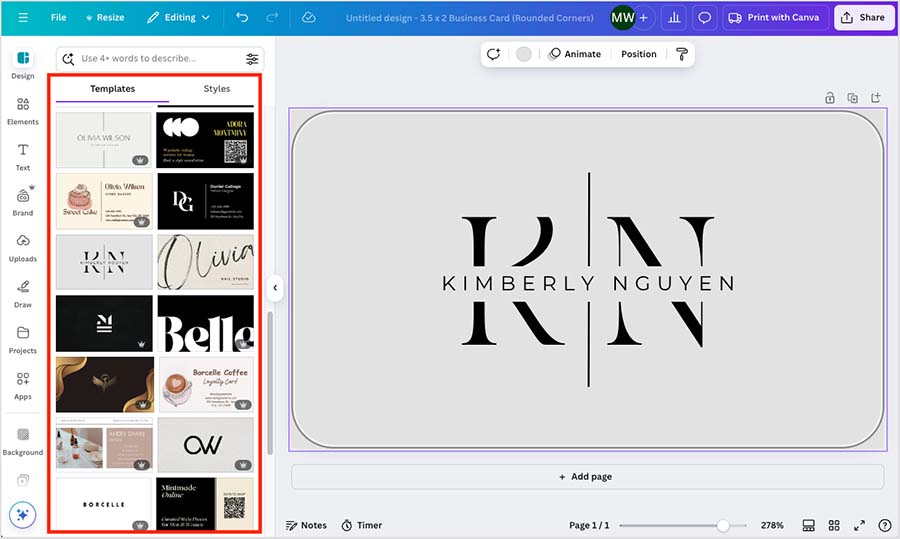The image size is (900, 539).
Task: Open the Notes panel
Action: click(307, 525)
